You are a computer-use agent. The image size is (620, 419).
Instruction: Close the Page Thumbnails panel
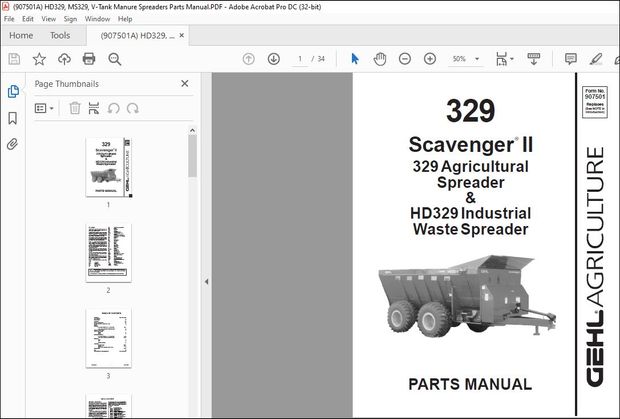[185, 83]
